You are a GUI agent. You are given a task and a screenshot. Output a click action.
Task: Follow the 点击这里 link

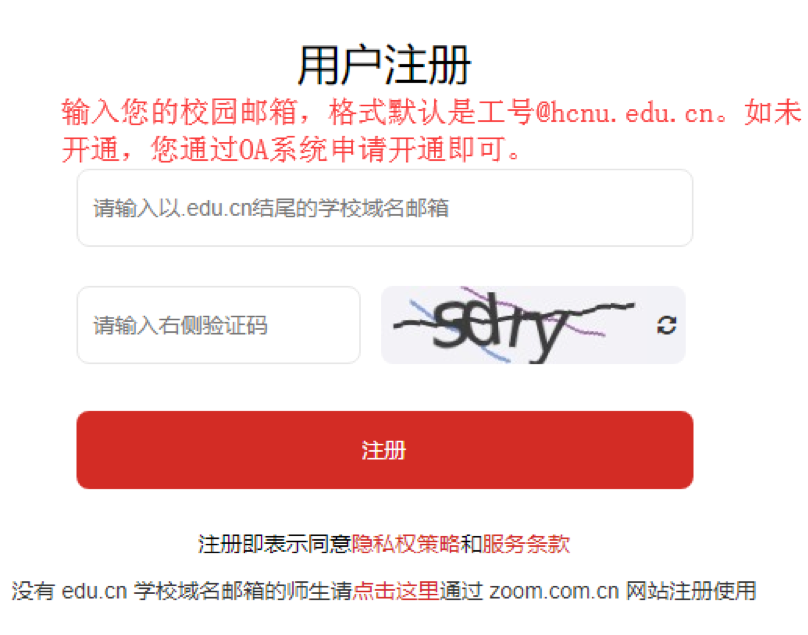coord(396,591)
